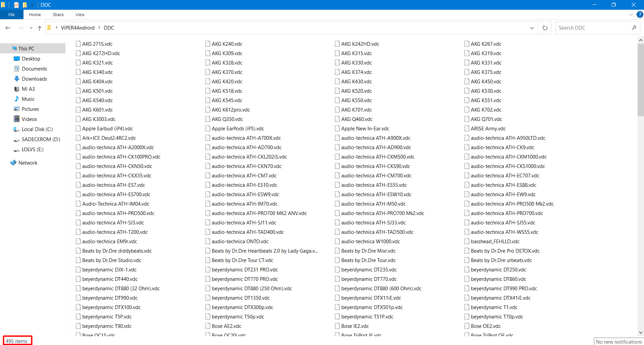Expand the ribbon with the chevron

(x=631, y=14)
